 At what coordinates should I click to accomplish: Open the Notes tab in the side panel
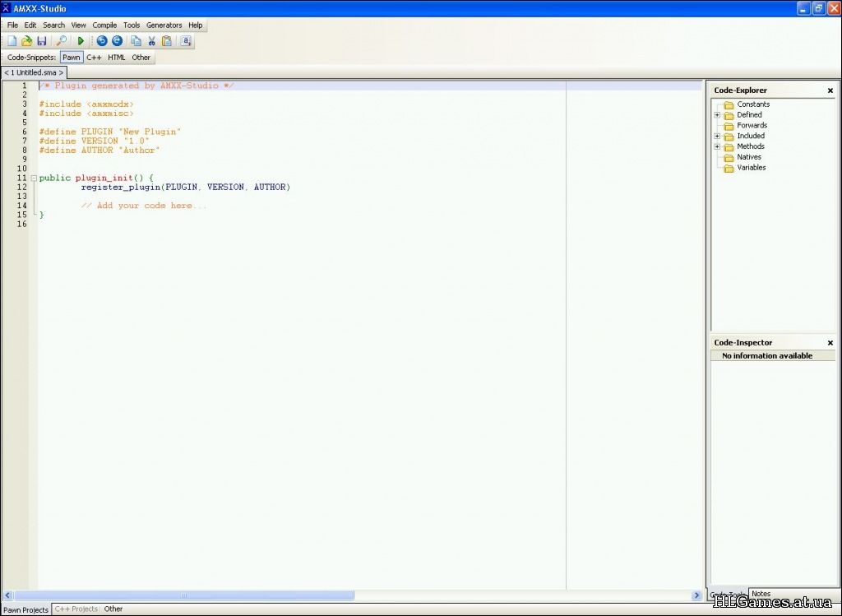[761, 594]
